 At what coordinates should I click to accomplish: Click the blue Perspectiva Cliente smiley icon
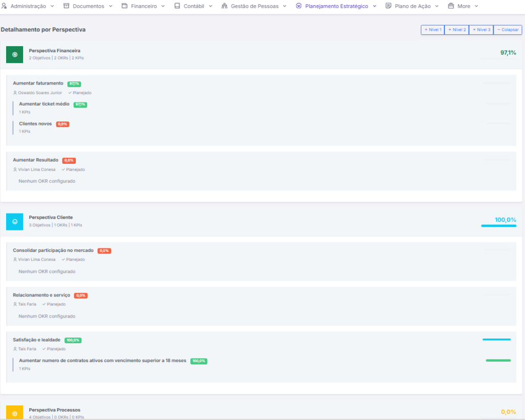(14, 222)
